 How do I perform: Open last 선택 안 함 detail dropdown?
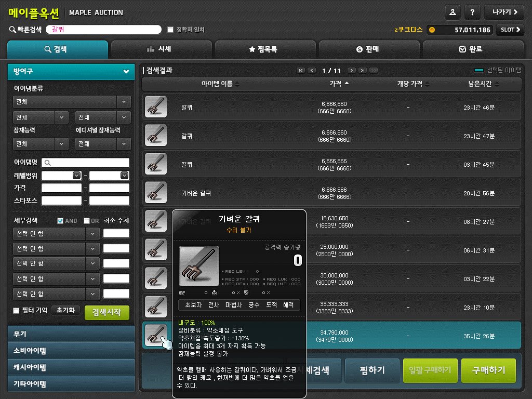(56, 294)
